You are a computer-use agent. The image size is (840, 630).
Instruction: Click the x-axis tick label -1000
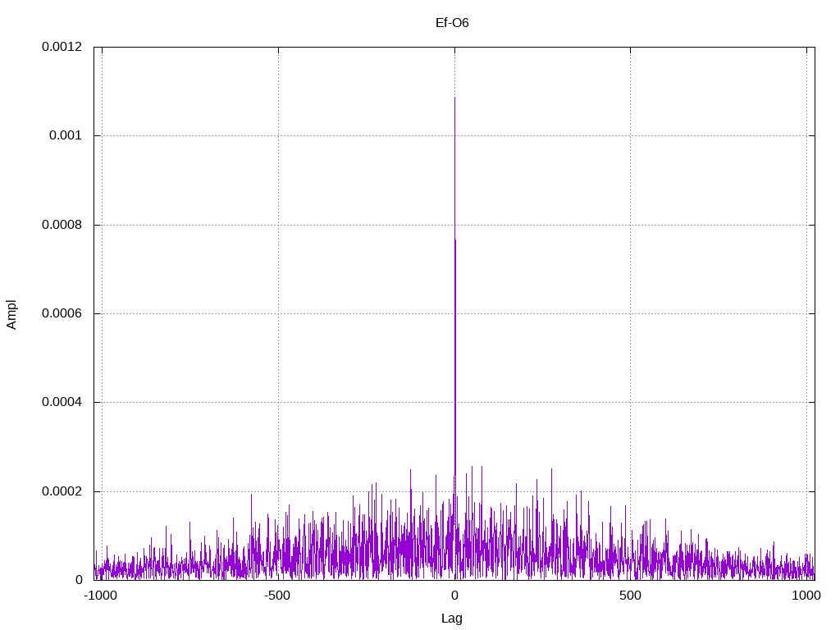pos(100,596)
